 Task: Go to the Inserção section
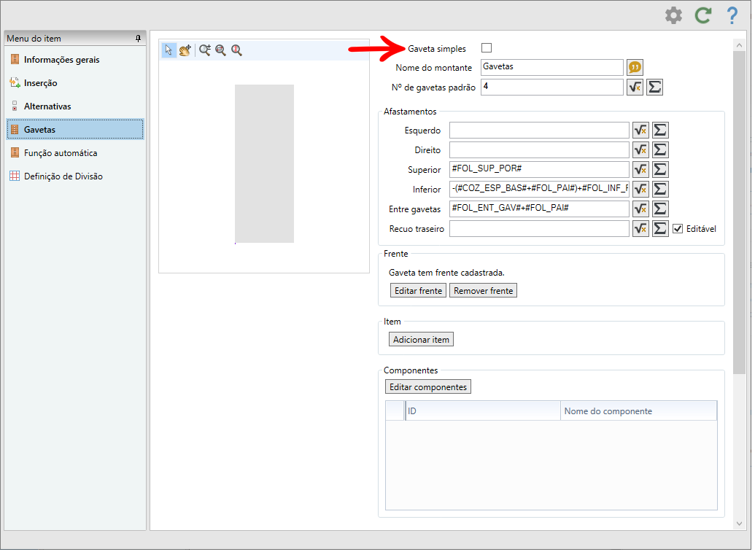click(x=75, y=83)
